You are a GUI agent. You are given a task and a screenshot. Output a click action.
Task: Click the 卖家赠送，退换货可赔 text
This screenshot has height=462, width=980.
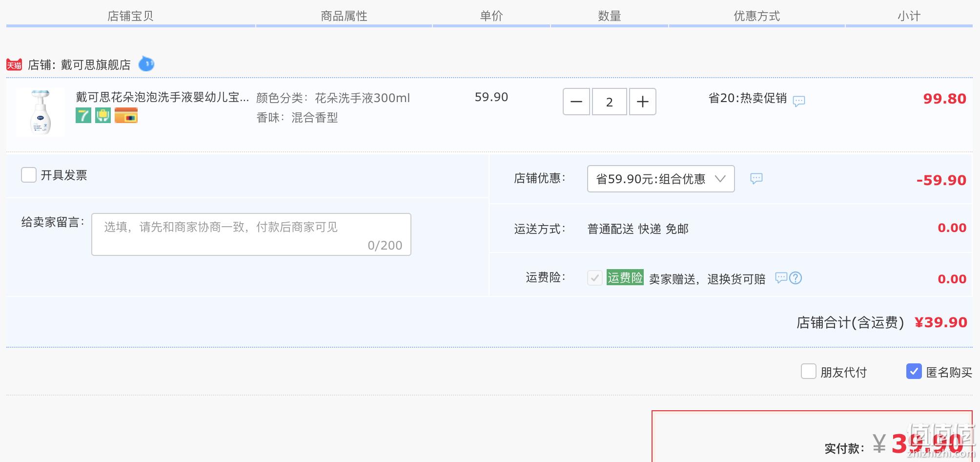[707, 279]
